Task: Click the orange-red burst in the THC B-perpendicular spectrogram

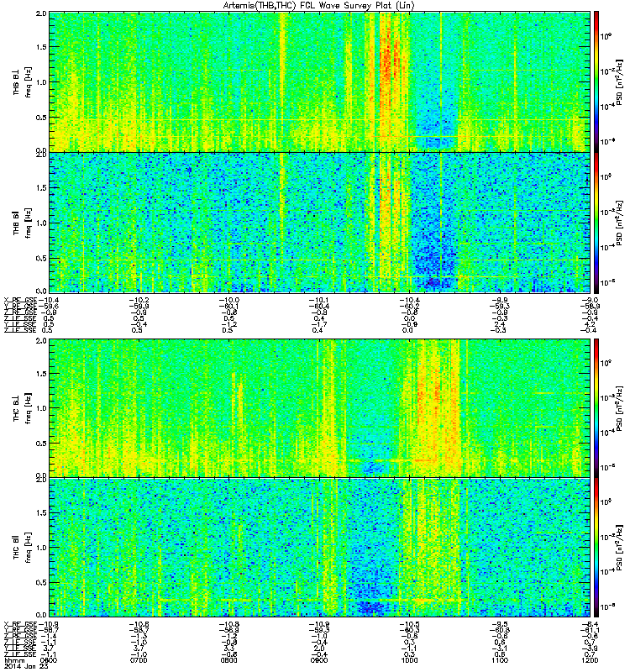Action: click(x=437, y=407)
